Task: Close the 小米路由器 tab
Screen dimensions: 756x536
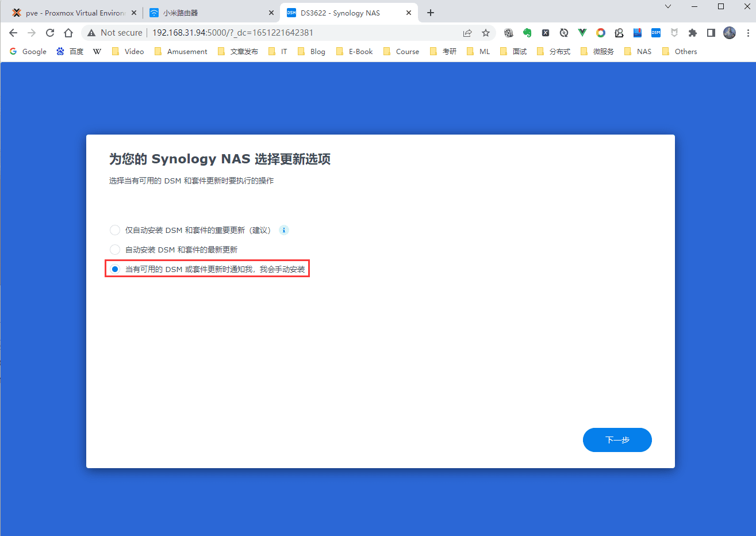Action: click(x=271, y=13)
